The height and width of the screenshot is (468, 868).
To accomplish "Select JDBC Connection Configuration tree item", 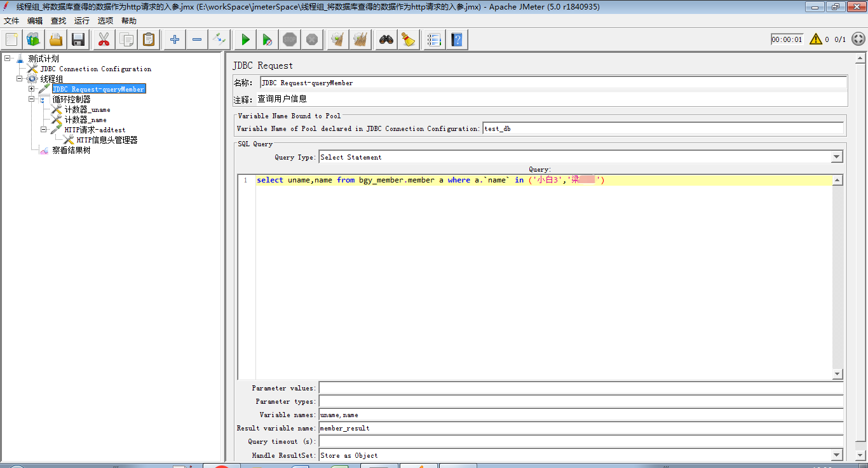I will click(x=96, y=69).
